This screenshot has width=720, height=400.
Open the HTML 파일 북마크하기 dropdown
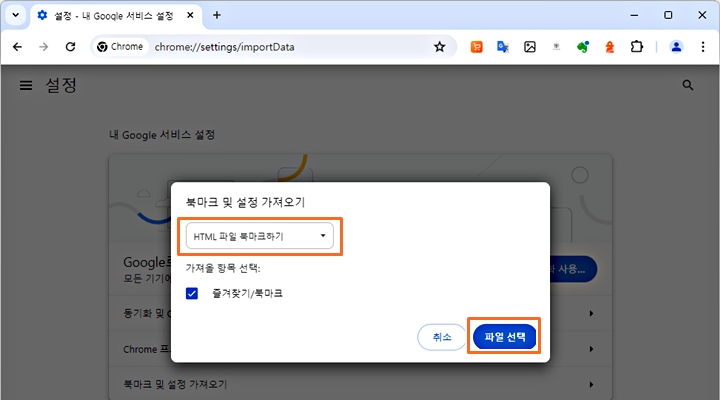(260, 236)
